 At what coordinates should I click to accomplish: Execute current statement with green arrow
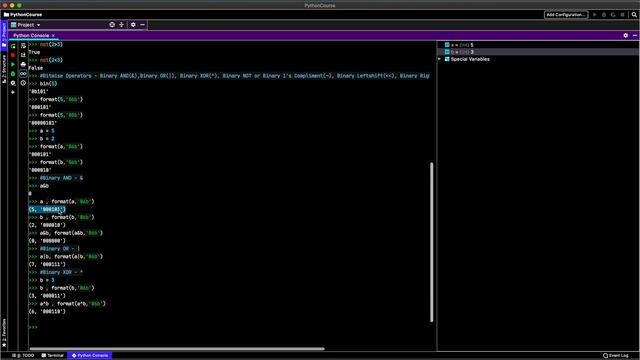13,64
